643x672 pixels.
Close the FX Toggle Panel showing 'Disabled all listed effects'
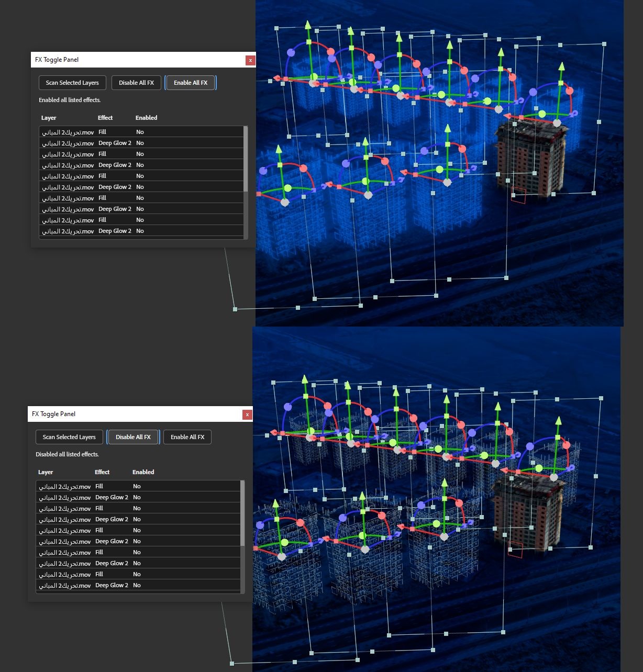pos(247,415)
